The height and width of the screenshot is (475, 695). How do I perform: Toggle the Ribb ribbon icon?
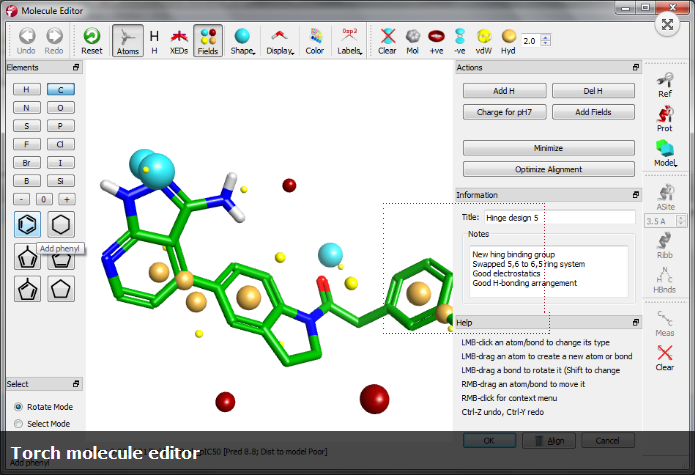(x=665, y=246)
